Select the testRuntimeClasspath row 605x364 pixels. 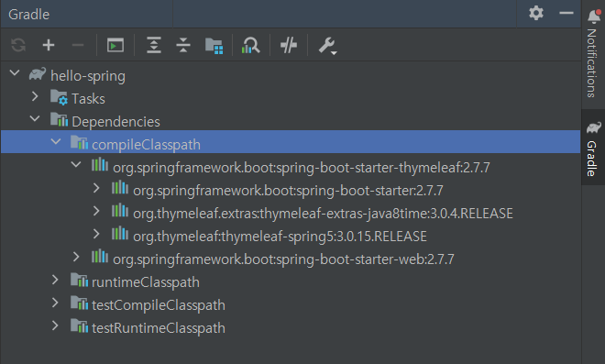pos(291,327)
